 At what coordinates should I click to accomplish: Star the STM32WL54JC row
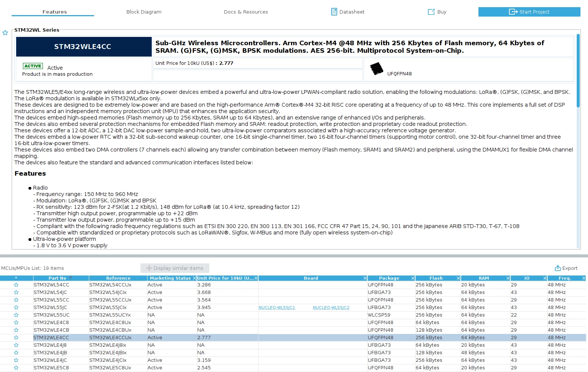(x=16, y=292)
